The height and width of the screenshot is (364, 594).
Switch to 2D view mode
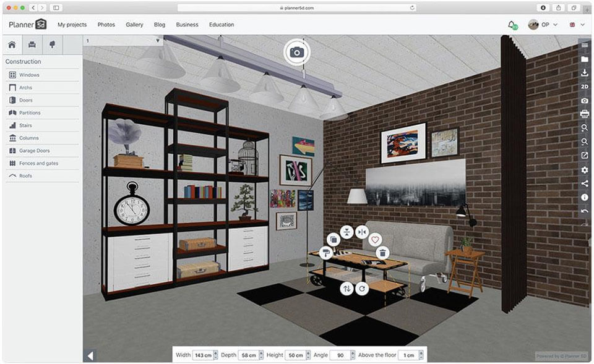[583, 87]
